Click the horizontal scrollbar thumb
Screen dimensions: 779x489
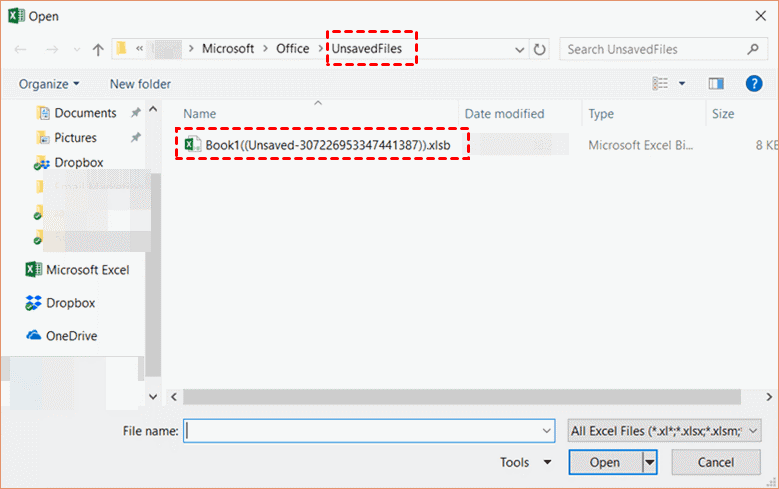pyautogui.click(x=462, y=397)
